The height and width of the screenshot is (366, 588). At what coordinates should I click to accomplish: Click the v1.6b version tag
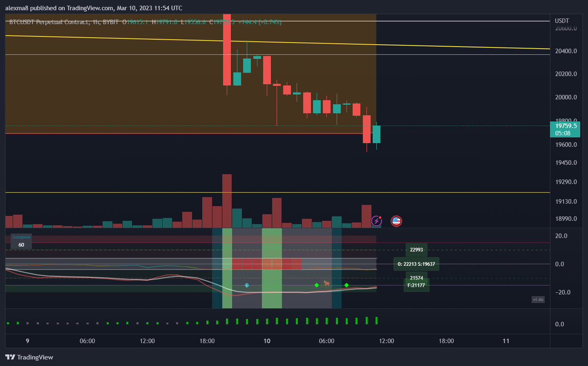click(538, 299)
